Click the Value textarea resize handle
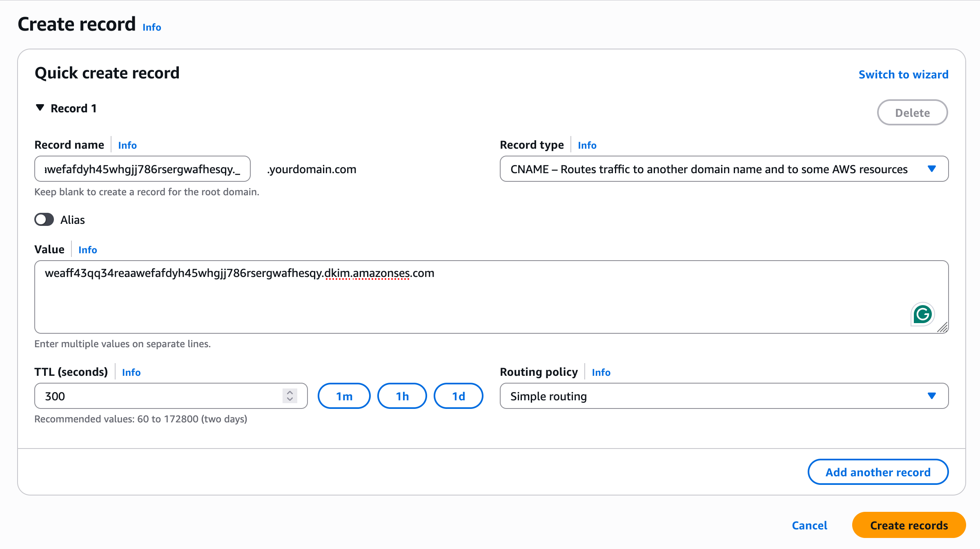980x549 pixels. click(942, 328)
